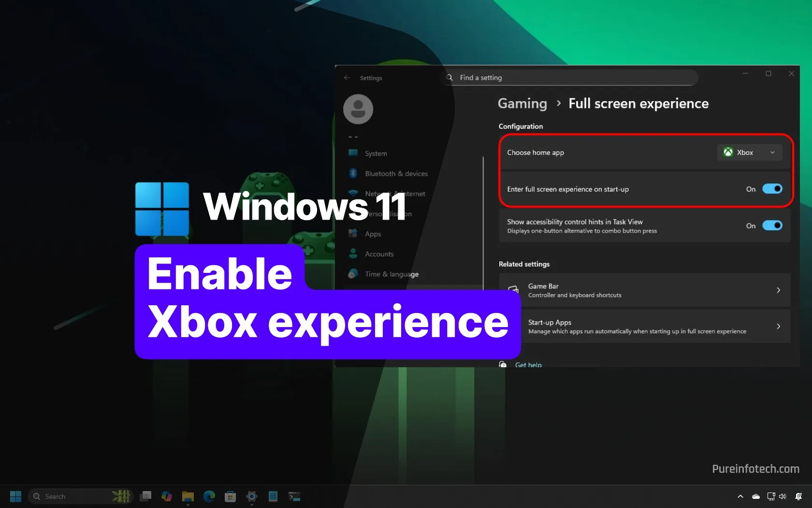Disable Show accessibility control hints in Task View
Screen dimensions: 812x508
(x=772, y=225)
